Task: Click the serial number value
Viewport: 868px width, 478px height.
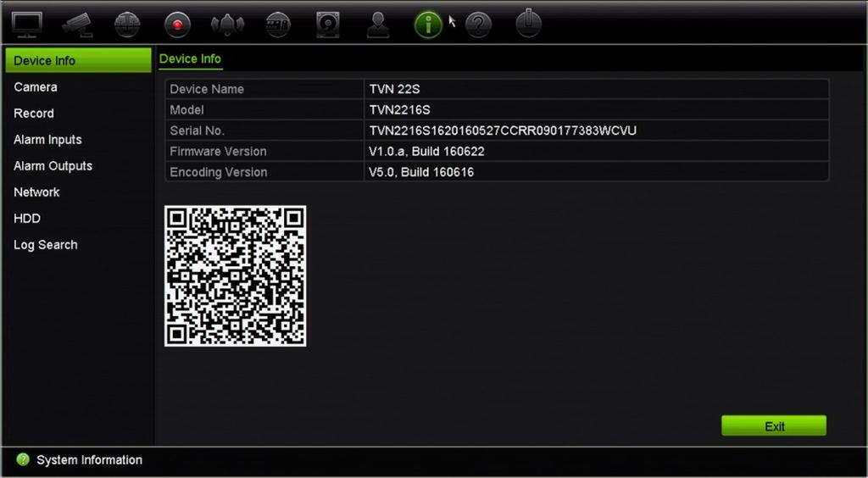Action: [503, 131]
